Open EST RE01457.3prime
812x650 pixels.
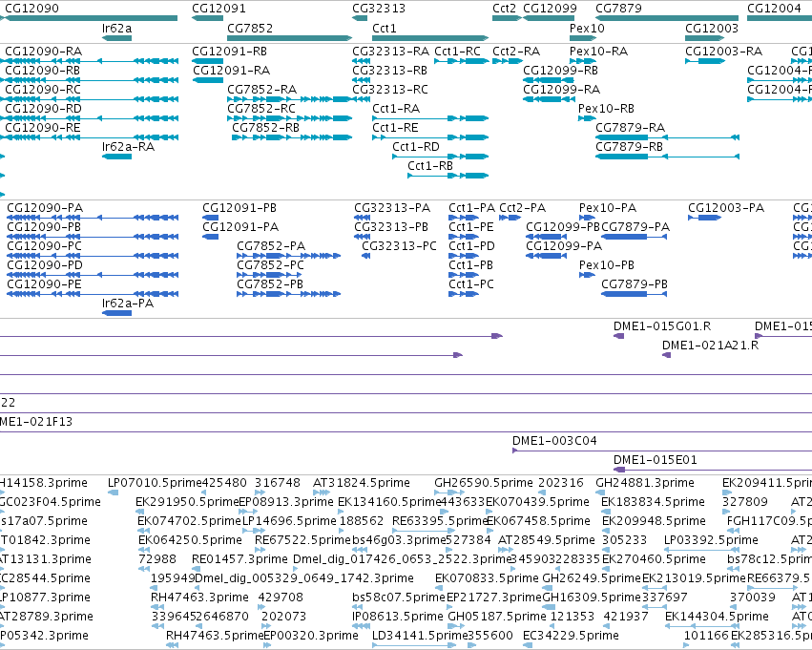(x=239, y=559)
